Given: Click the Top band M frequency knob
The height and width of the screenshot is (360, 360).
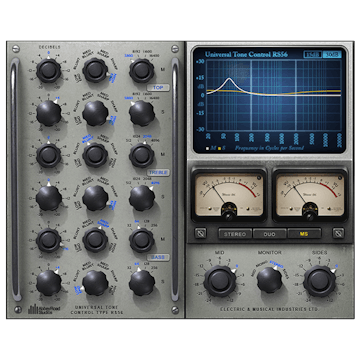Looking at the screenshot, I should pyautogui.click(x=142, y=70).
